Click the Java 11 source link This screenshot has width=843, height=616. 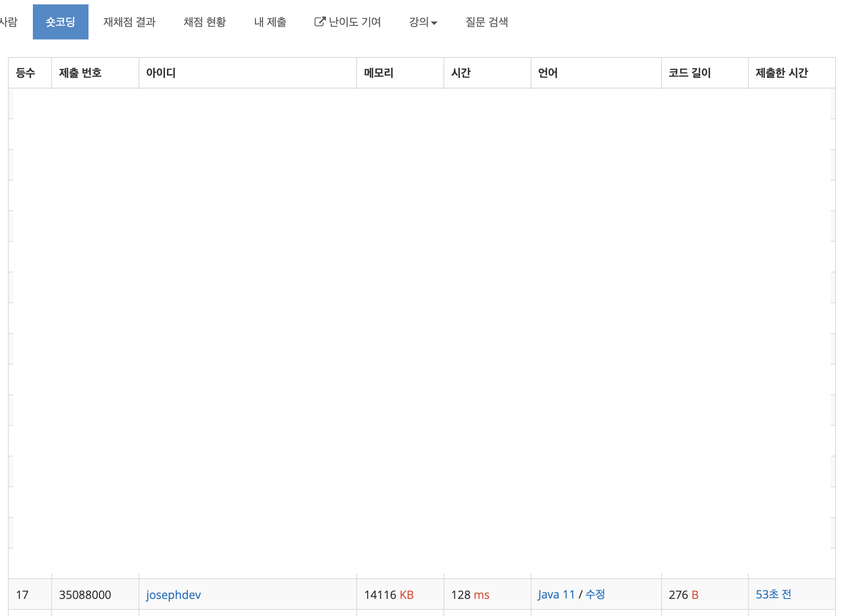pos(556,595)
